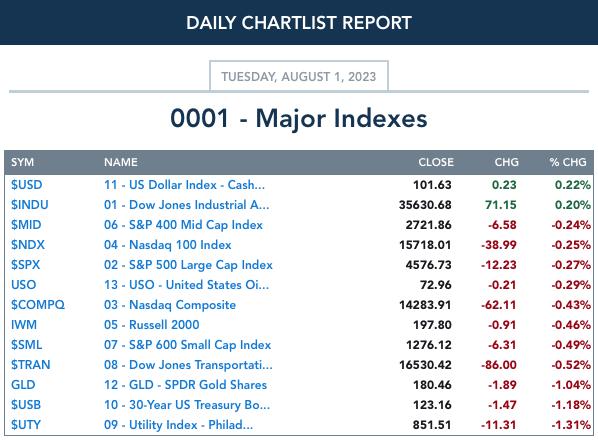Open USO United States Oil link

186,285
